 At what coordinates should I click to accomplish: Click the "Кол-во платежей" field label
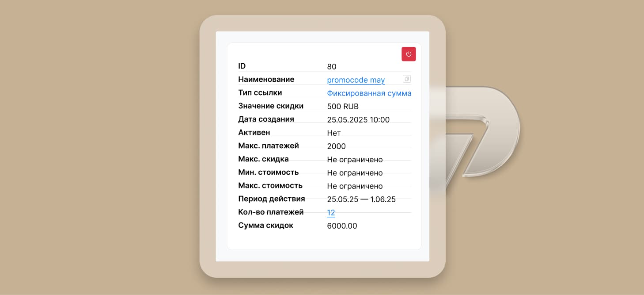click(x=271, y=212)
